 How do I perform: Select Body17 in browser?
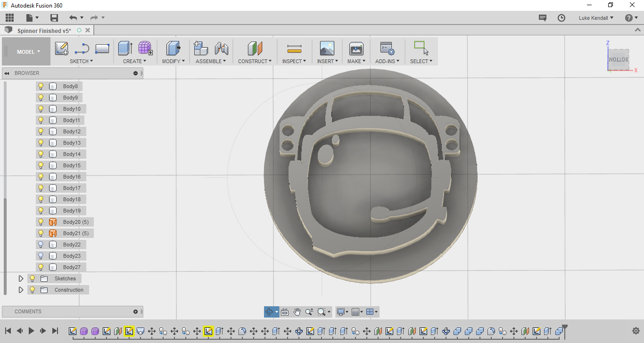72,188
